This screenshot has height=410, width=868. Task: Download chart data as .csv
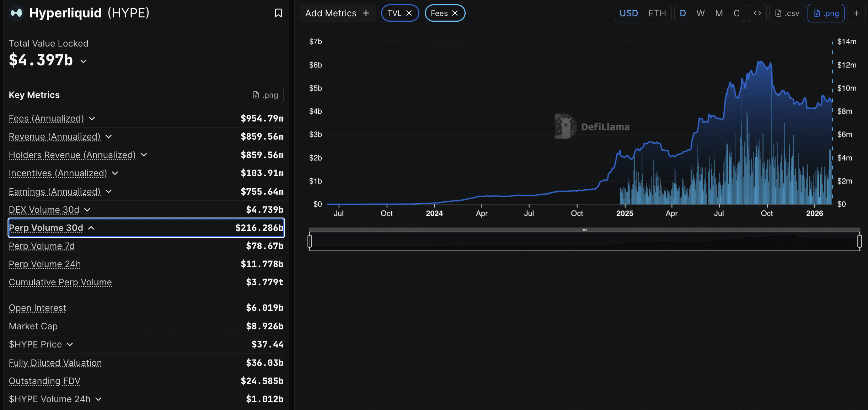pos(787,13)
